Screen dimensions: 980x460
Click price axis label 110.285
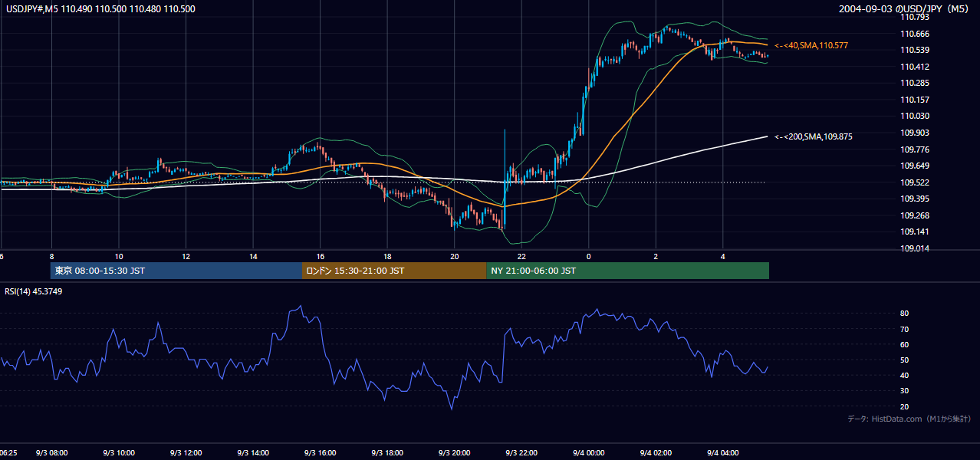[913, 83]
